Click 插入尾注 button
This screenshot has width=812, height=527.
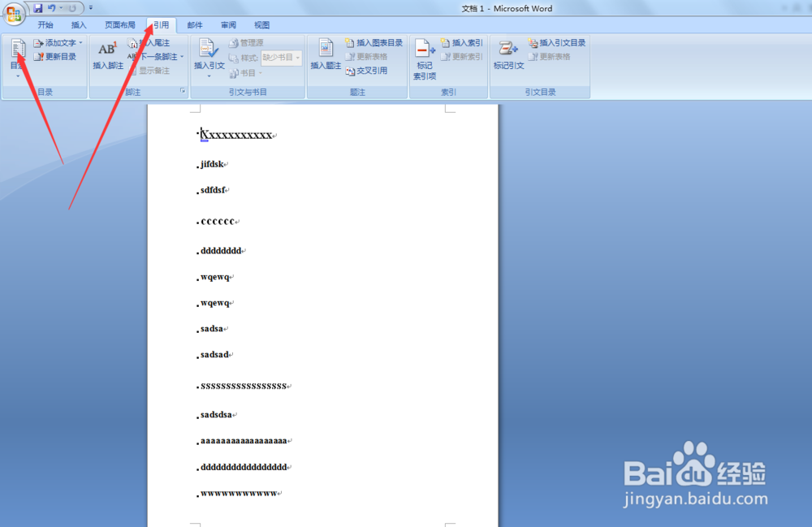pyautogui.click(x=149, y=43)
